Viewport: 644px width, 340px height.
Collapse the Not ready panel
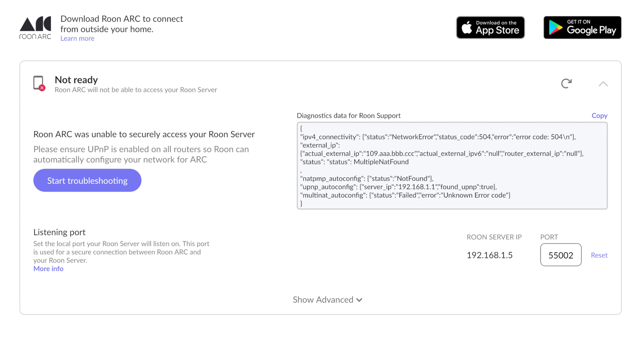[603, 84]
